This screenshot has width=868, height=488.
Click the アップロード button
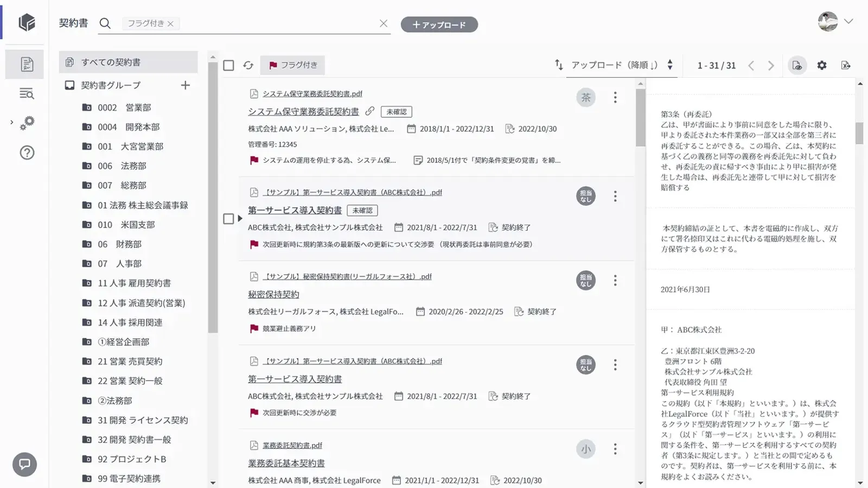[x=439, y=24]
